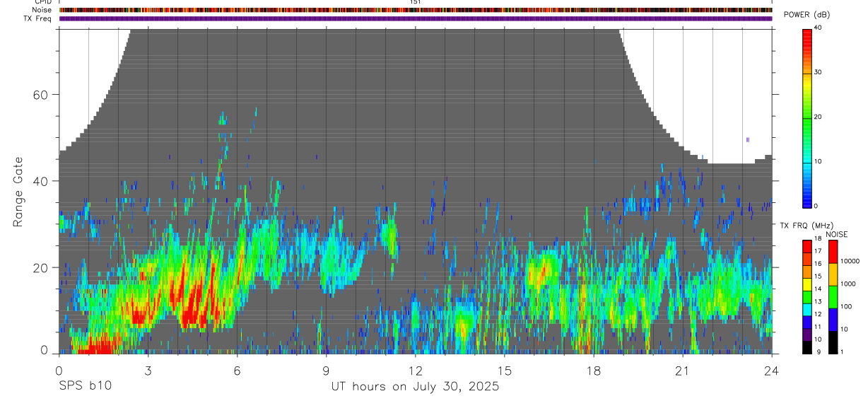Click the 'SPS b10' radar label
Screen dimensions: 868x401
coord(85,386)
